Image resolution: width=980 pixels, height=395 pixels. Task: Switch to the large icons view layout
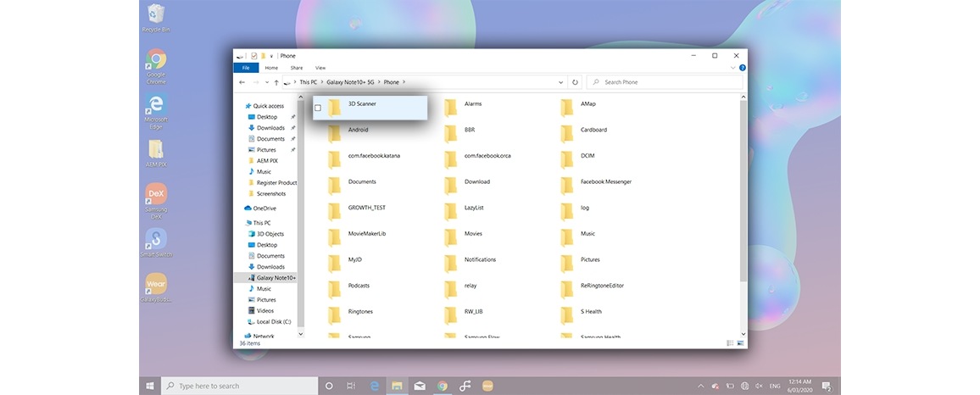(741, 343)
